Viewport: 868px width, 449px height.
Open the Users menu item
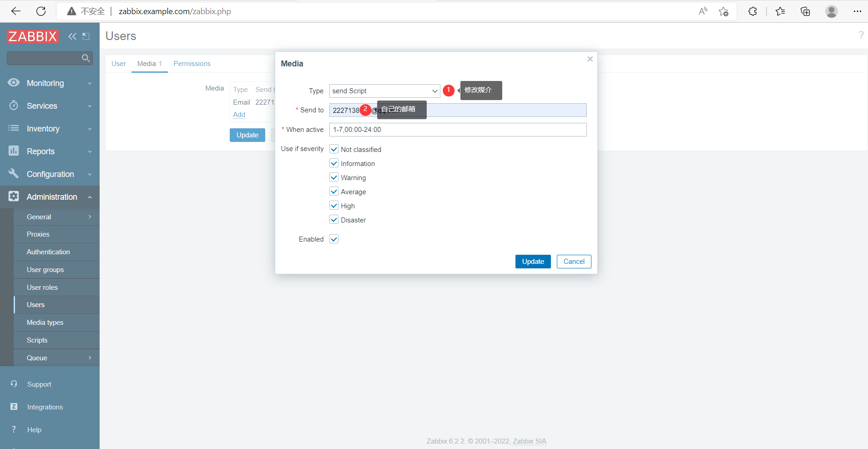click(x=56, y=305)
